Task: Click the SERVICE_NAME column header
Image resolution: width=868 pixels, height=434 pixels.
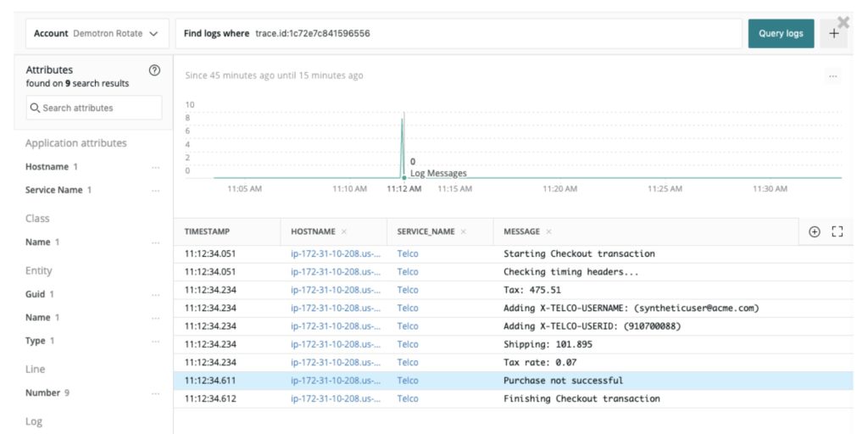Action: [426, 231]
